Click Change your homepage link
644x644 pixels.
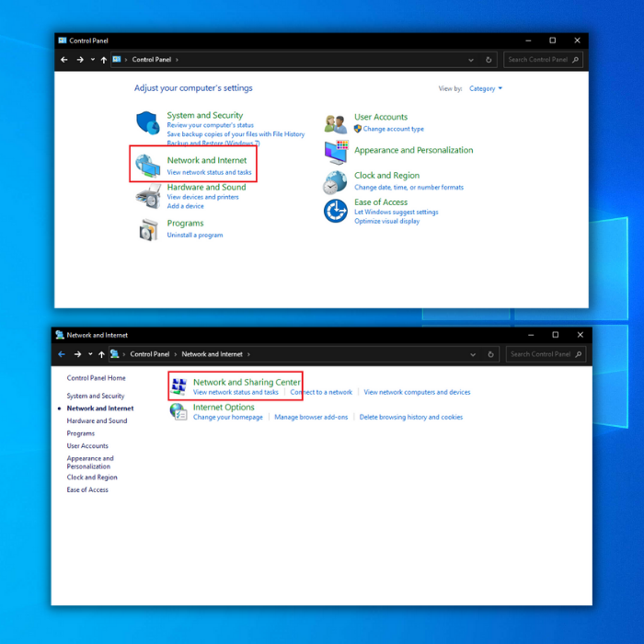(228, 417)
